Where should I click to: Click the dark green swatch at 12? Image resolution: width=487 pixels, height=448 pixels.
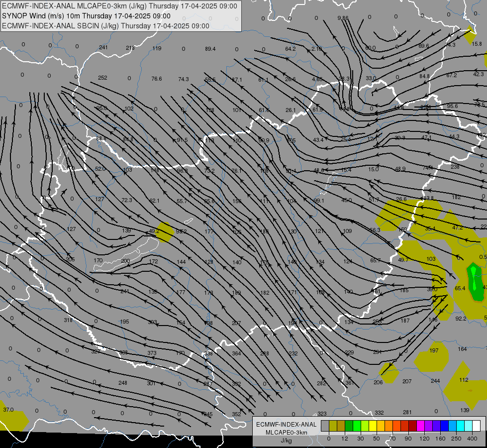(x=349, y=426)
